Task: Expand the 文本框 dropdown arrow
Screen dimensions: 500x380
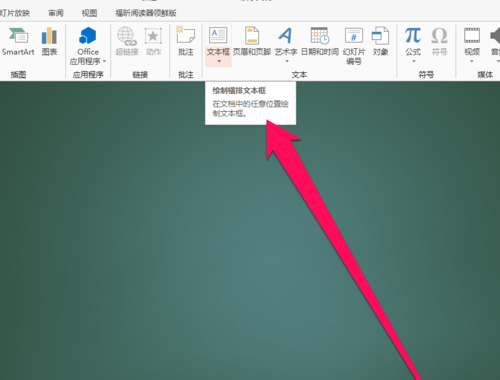Action: pyautogui.click(x=219, y=61)
